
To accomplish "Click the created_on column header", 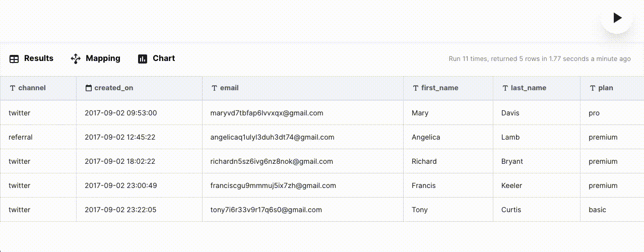I will coord(113,88).
